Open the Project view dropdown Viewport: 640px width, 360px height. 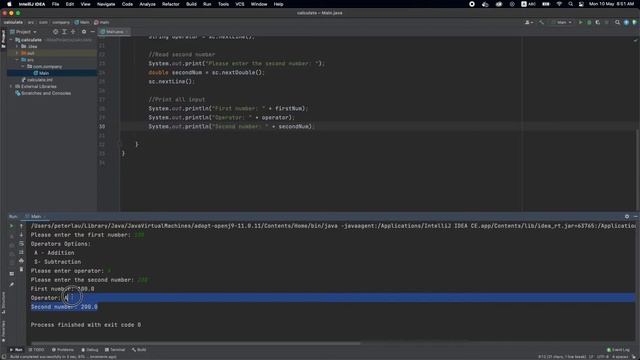pyautogui.click(x=24, y=32)
